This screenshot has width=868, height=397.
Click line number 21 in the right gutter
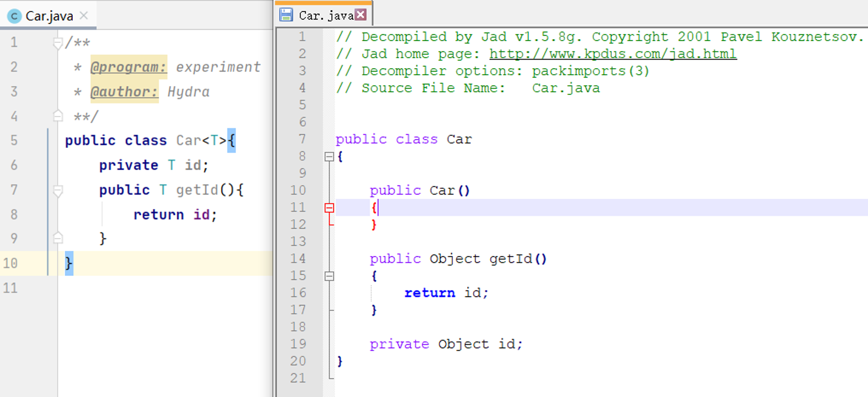[298, 378]
